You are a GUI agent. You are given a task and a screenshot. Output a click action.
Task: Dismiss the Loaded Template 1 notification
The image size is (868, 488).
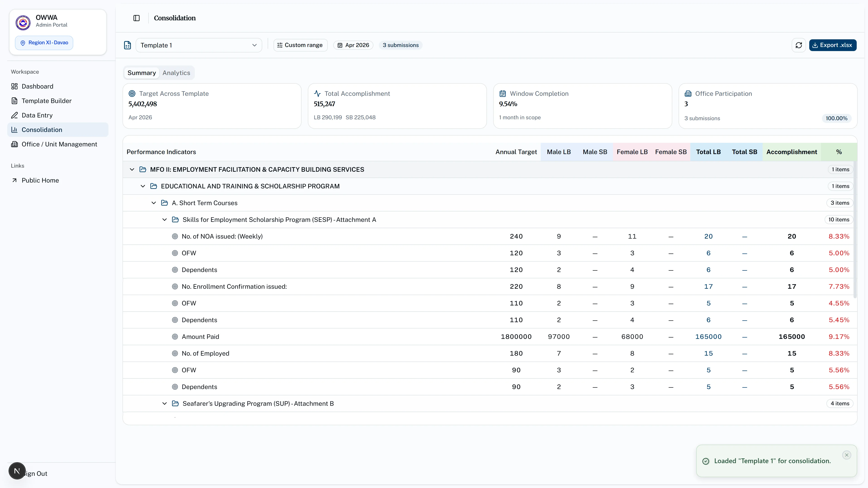click(x=847, y=455)
